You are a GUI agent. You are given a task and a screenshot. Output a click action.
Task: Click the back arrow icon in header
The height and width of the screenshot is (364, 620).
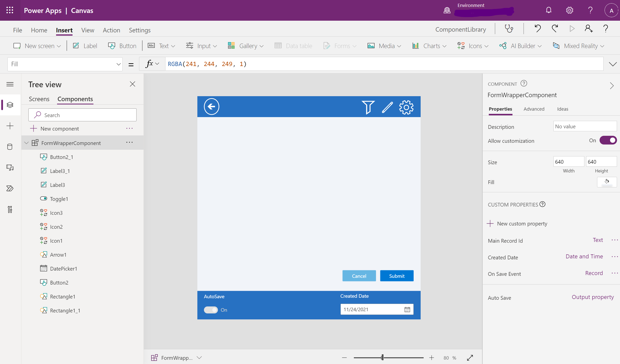[211, 107]
